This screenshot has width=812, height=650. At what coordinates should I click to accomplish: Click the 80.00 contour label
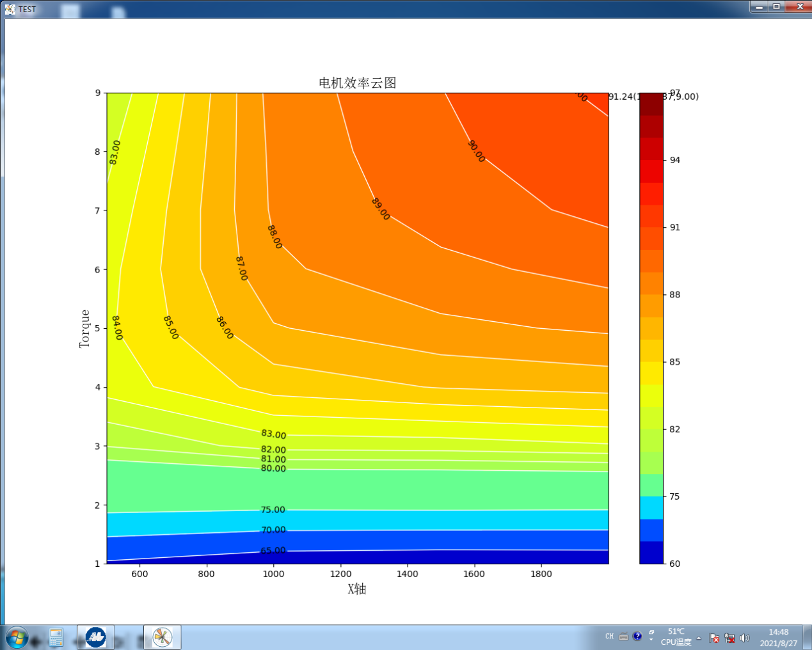(273, 468)
